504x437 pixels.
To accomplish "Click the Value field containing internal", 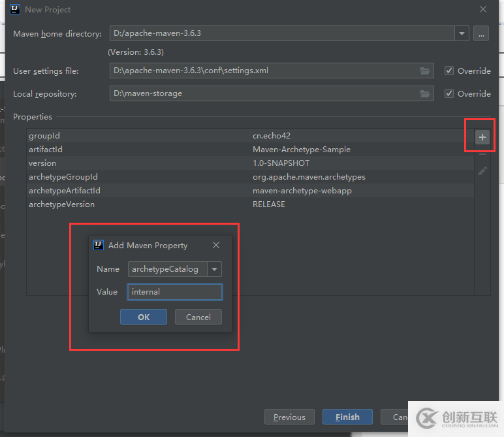I will (x=174, y=292).
